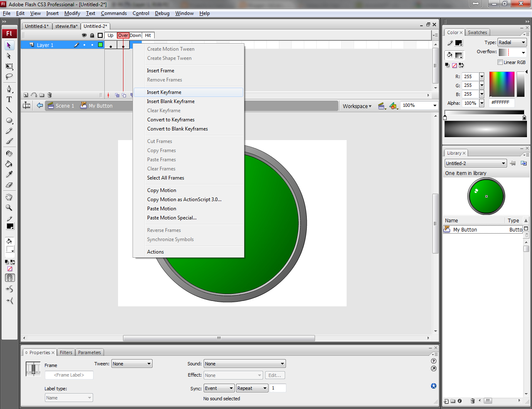
Task: Open the color Type dropdown (Radial)
Action: click(x=512, y=42)
